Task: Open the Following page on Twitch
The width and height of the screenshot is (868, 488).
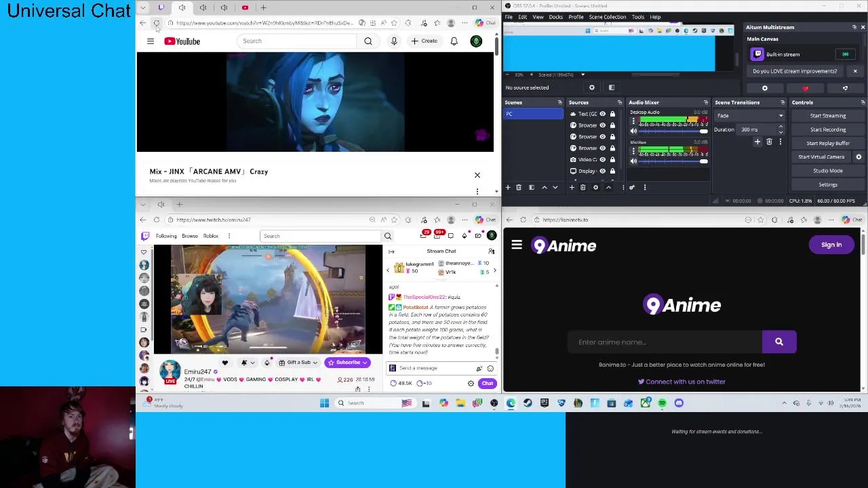Action: (166, 236)
